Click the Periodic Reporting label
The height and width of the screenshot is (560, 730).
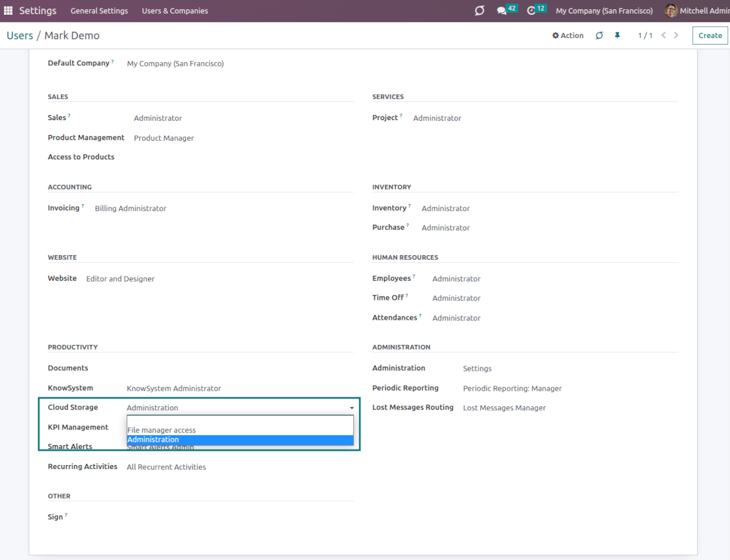(x=405, y=388)
